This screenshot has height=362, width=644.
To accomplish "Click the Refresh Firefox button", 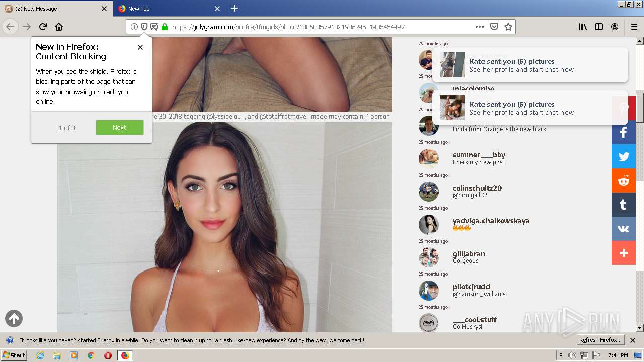I will pyautogui.click(x=600, y=340).
